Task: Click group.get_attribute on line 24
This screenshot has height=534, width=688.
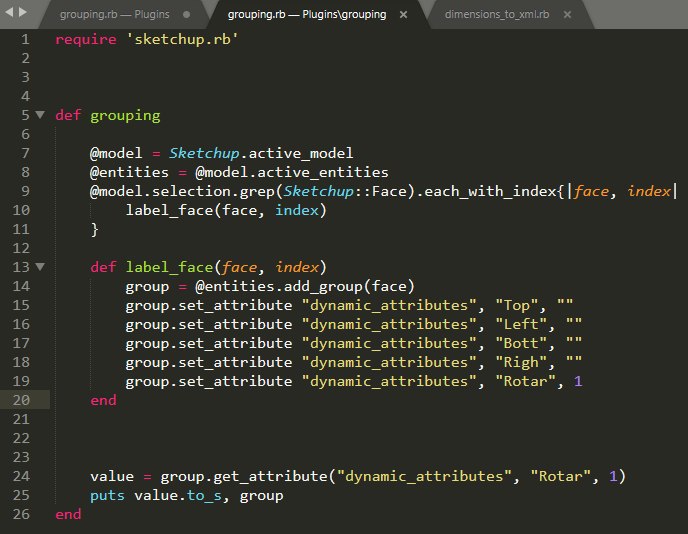Action: coord(244,477)
